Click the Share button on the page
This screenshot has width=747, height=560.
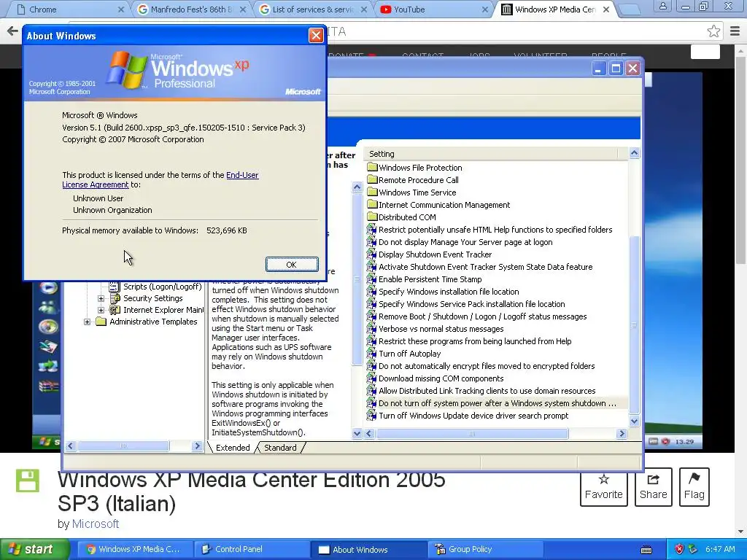coord(653,487)
